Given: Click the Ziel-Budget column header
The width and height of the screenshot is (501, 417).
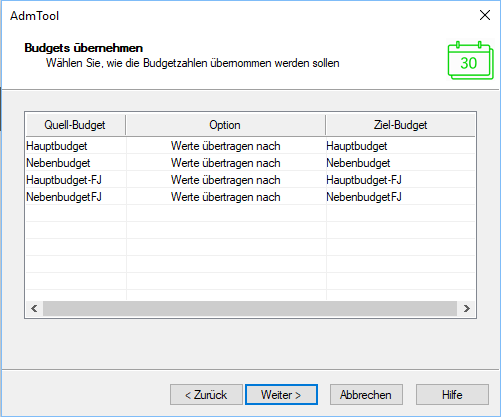Looking at the screenshot, I should (x=400, y=125).
